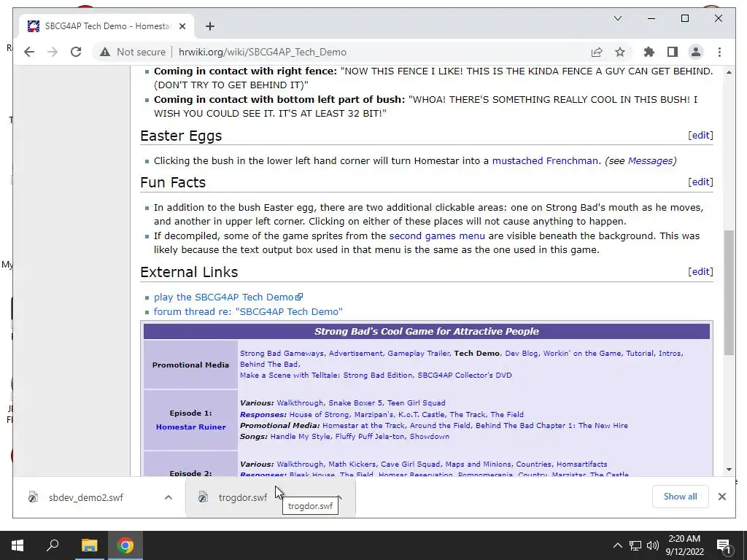
Task: Select the SBCG4AP Tech Demo tab
Action: [107, 26]
